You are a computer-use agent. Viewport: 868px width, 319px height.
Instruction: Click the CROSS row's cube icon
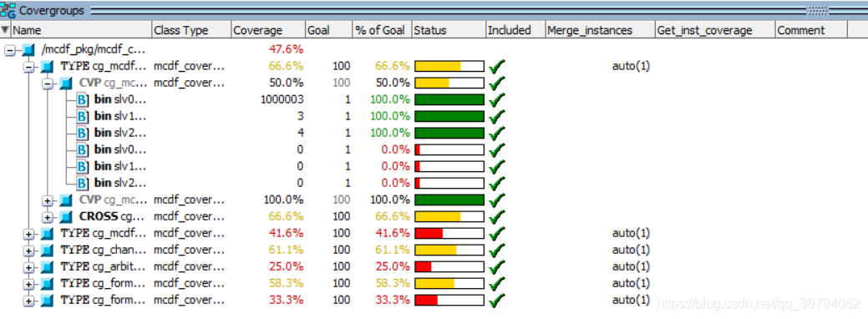click(x=67, y=216)
